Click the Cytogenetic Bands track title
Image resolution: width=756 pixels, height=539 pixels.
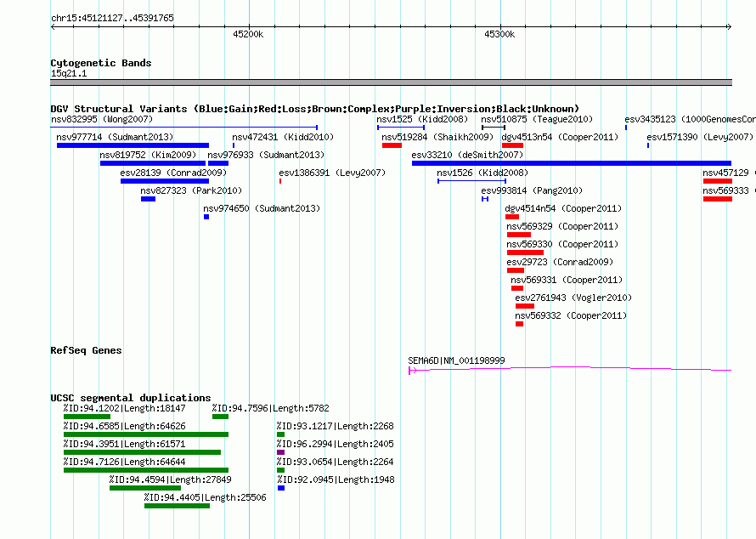[101, 63]
